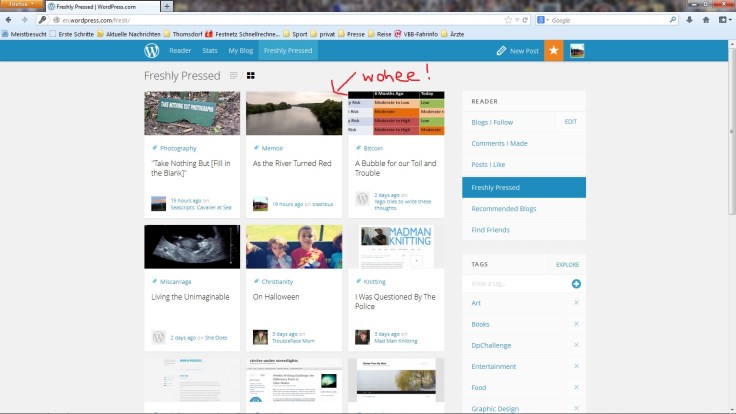This screenshot has width=736, height=414.
Task: Open the user profile avatar menu
Action: point(577,50)
